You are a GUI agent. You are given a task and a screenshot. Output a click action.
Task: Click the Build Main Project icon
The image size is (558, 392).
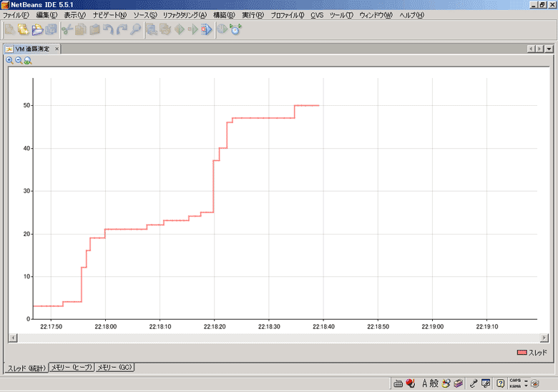[152, 29]
